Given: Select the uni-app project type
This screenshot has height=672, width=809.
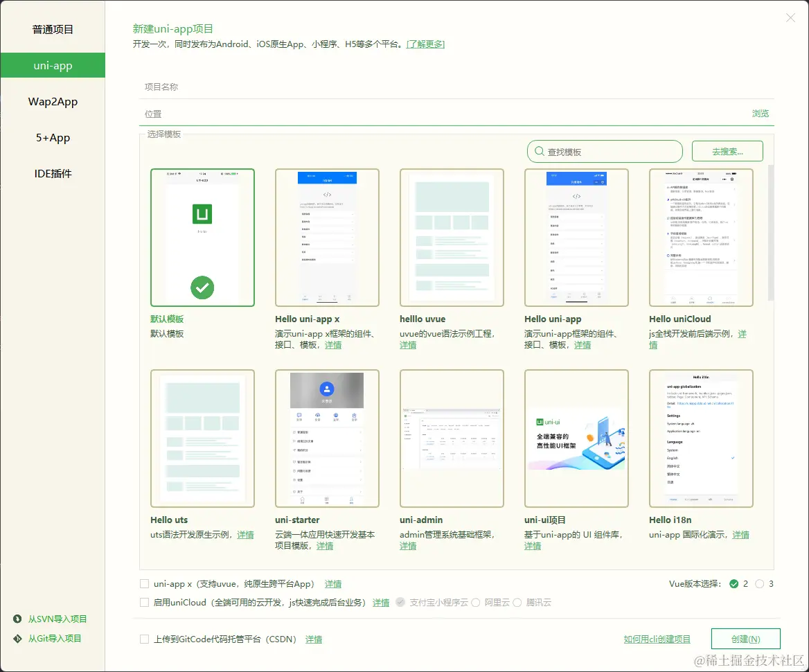Looking at the screenshot, I should 53,66.
